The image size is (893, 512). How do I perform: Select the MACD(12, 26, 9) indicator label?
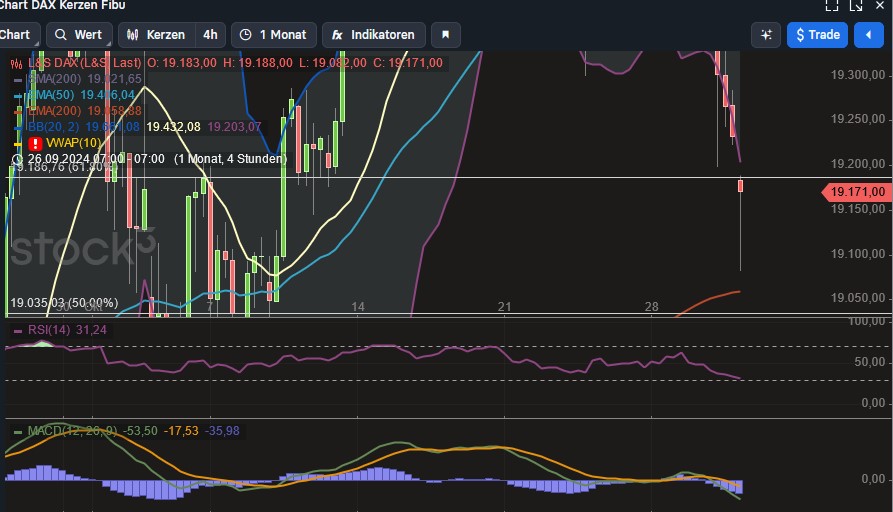[x=72, y=431]
